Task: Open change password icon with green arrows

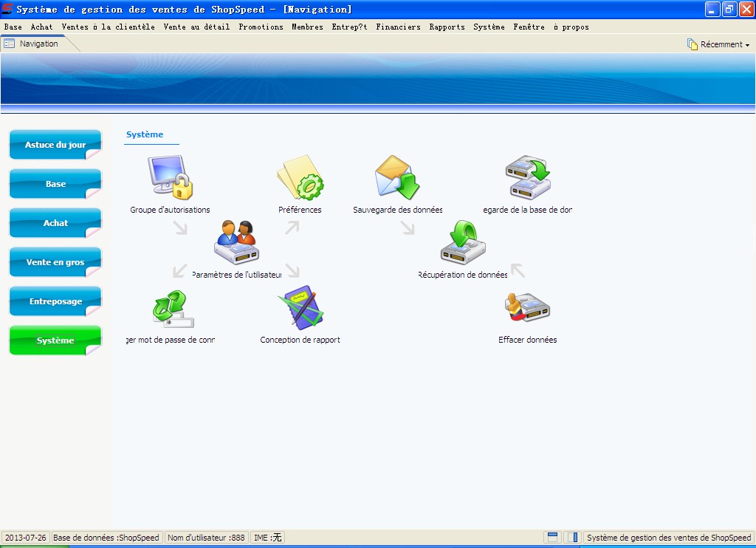Action: pos(171,309)
